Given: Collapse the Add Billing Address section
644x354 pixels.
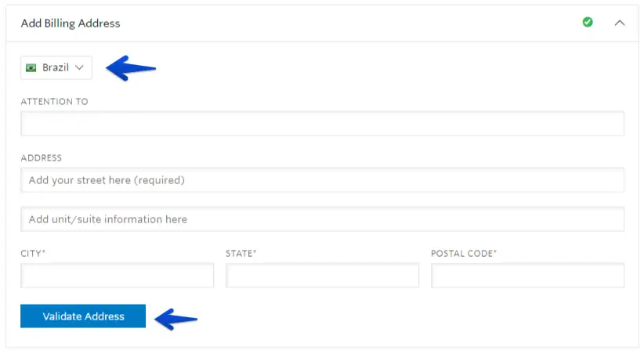Looking at the screenshot, I should 620,23.
